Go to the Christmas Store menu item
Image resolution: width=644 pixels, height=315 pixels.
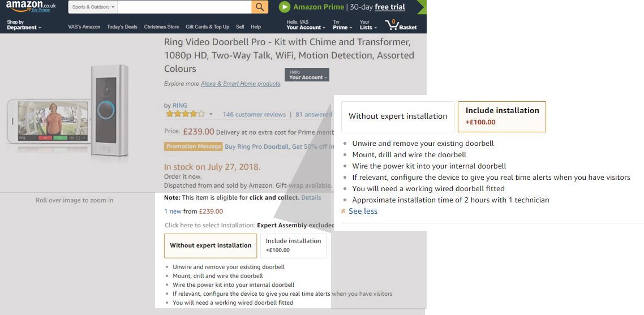click(x=161, y=27)
